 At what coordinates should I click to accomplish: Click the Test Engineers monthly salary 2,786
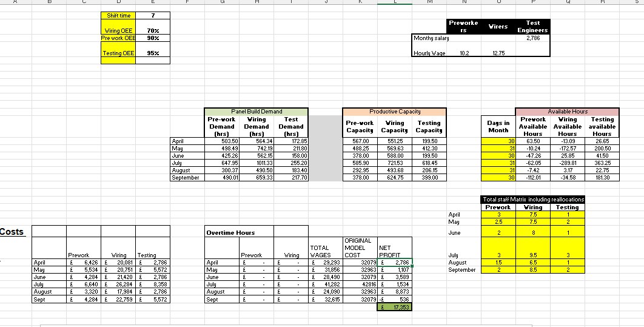pyautogui.click(x=532, y=38)
